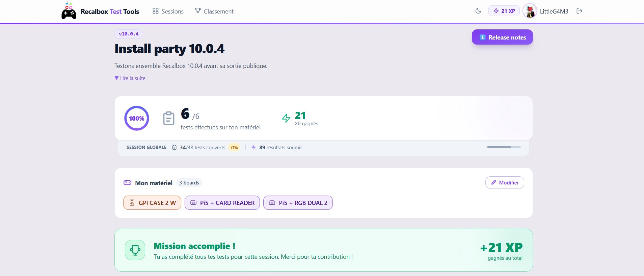644x276 pixels.
Task: Click the 21 XP badge in header
Action: (x=504, y=11)
